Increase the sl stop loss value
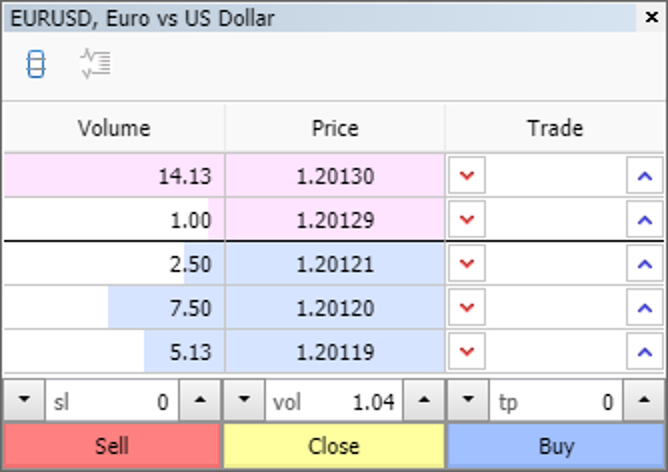This screenshot has width=668, height=472. coord(200,401)
